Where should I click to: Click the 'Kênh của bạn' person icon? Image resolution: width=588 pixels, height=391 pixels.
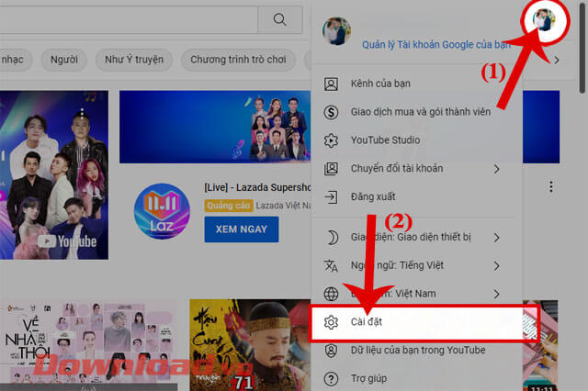pos(331,84)
